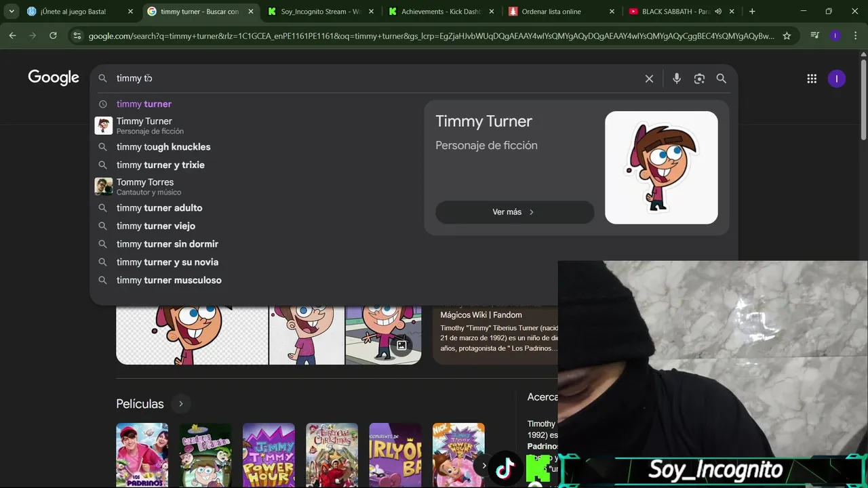The height and width of the screenshot is (488, 868).
Task: Click the Películas heading
Action: (x=140, y=404)
